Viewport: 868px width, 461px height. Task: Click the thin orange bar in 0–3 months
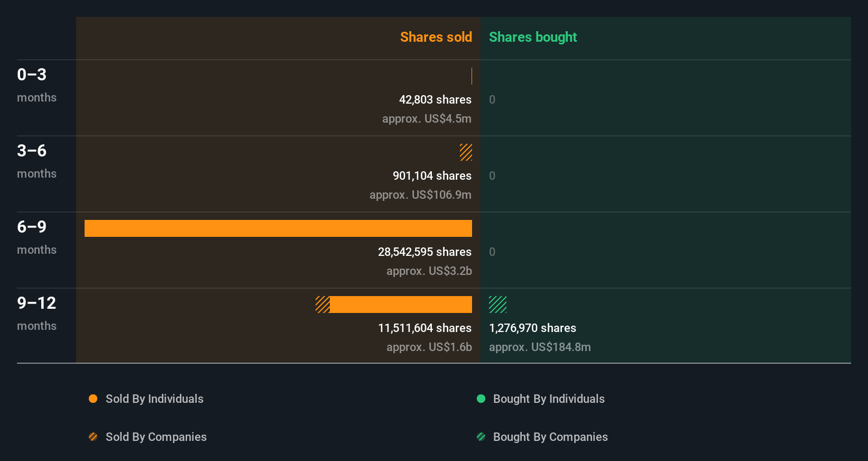pos(472,76)
